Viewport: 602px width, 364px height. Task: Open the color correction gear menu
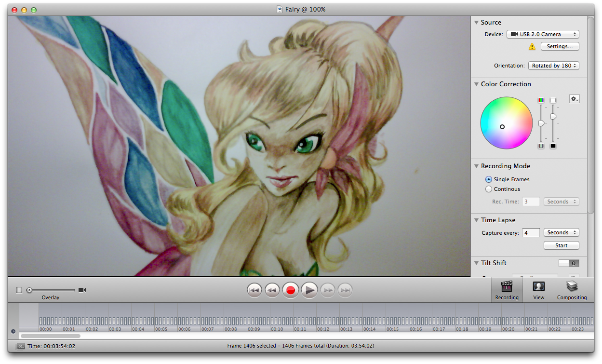(574, 99)
